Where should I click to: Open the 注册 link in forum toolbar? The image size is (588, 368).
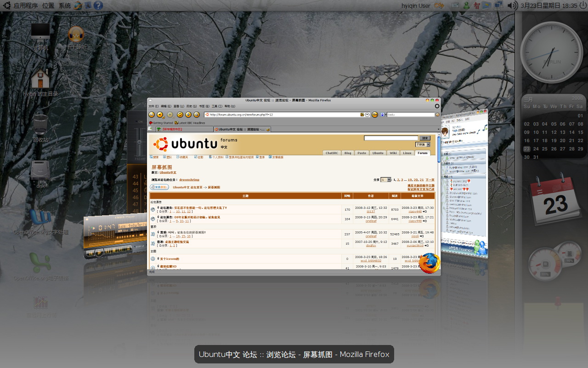point(198,157)
